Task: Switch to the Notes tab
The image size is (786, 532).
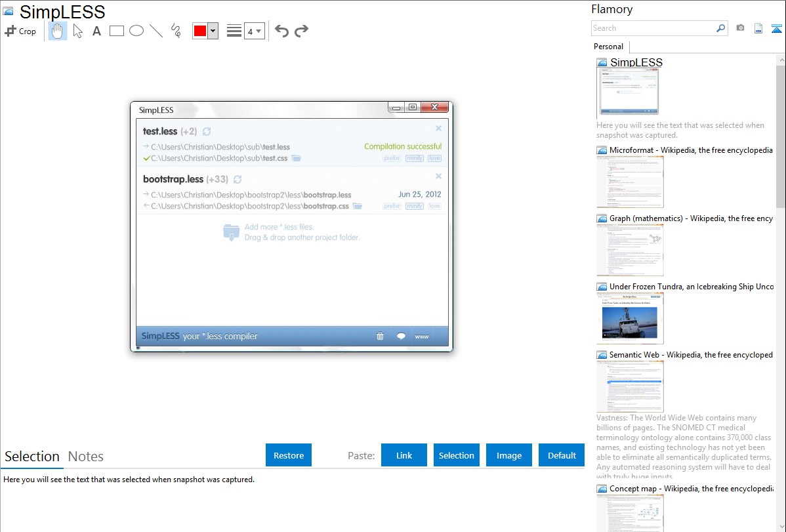Action: pos(86,457)
